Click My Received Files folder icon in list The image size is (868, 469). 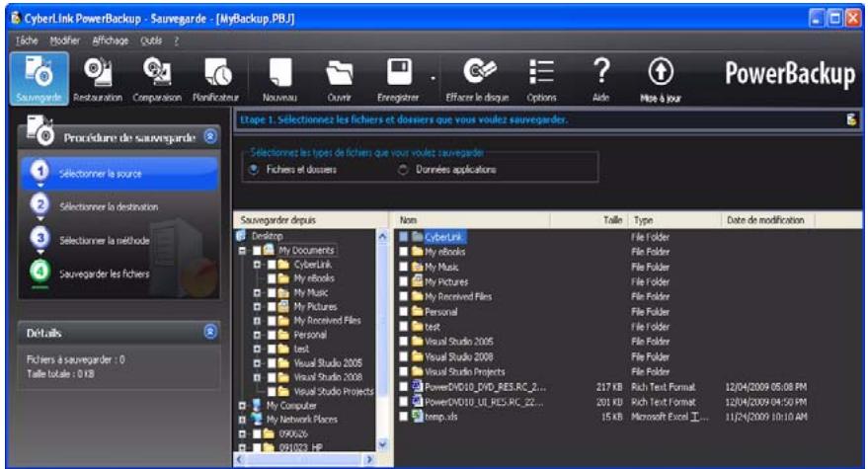tap(418, 297)
